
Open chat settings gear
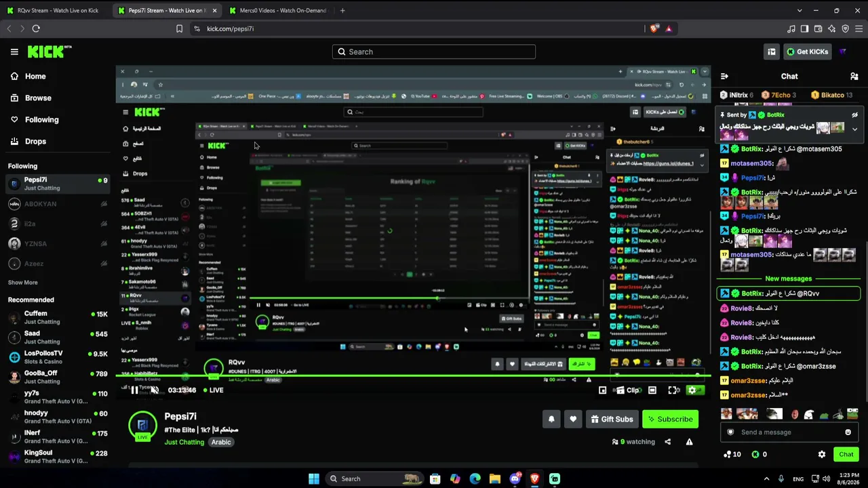822,454
